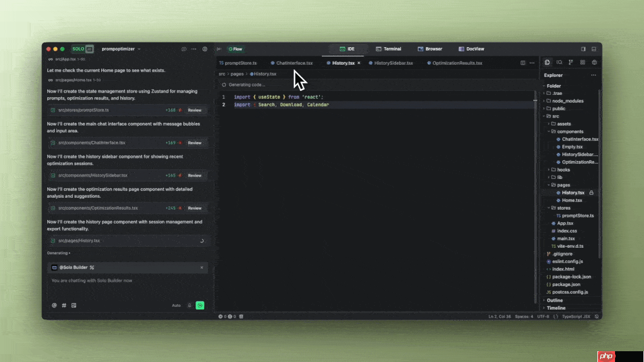
Task: Click Review for promptStore.ts changes
Action: coord(194,110)
